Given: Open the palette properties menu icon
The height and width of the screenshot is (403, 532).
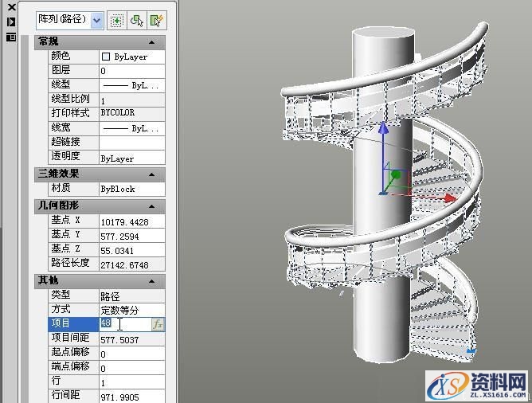Looking at the screenshot, I should [11, 37].
